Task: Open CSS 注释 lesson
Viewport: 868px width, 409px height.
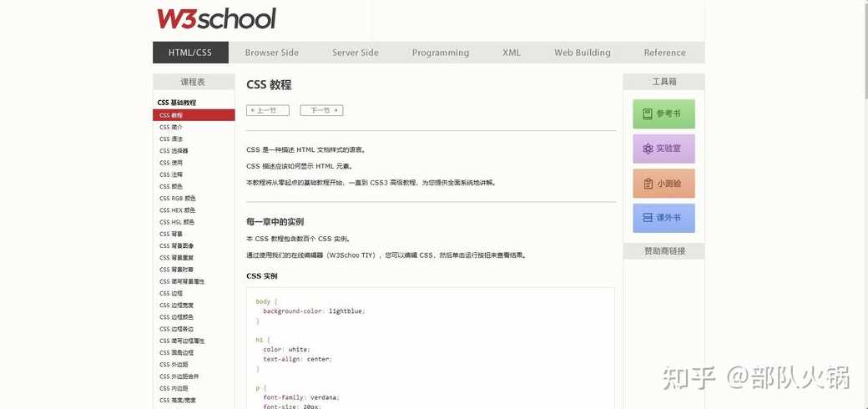Action: tap(171, 174)
